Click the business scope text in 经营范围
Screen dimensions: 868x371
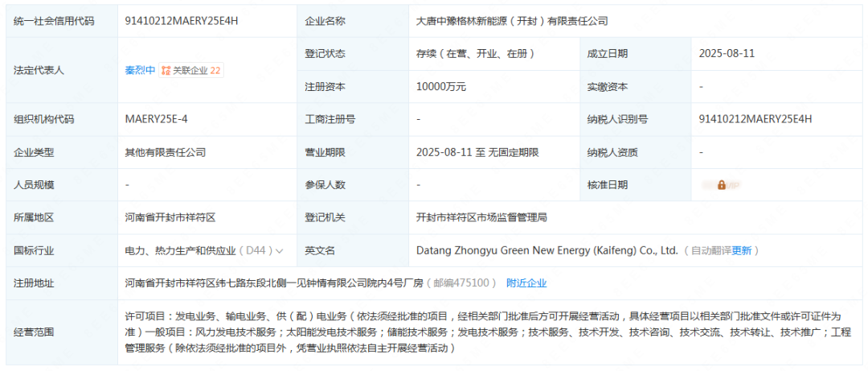click(482, 332)
